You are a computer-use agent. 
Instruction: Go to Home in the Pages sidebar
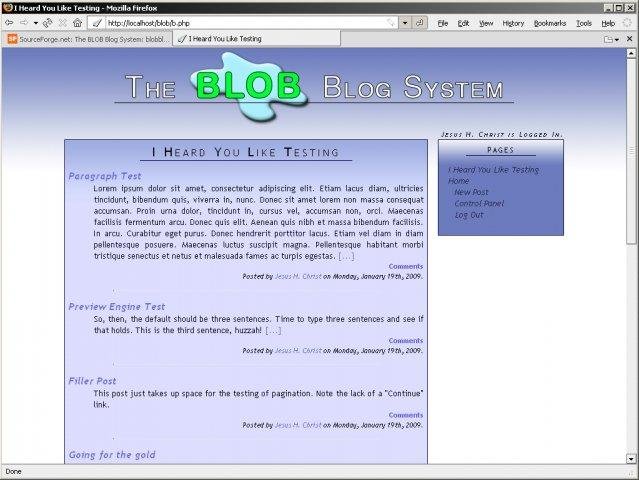tap(458, 181)
